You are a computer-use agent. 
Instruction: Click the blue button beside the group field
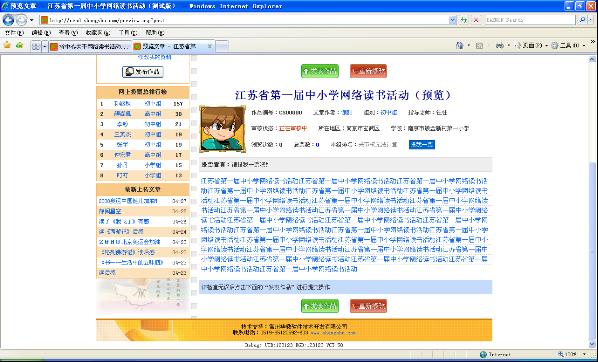pos(422,145)
